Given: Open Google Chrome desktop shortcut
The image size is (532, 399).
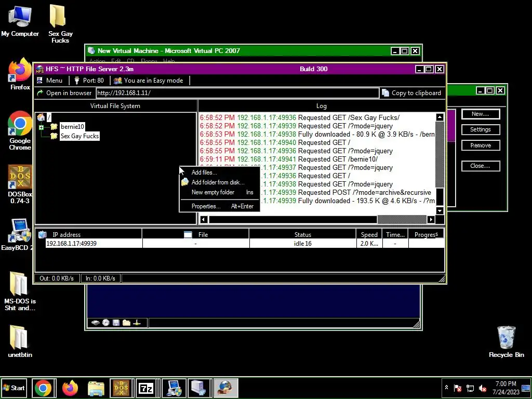Looking at the screenshot, I should [20, 130].
